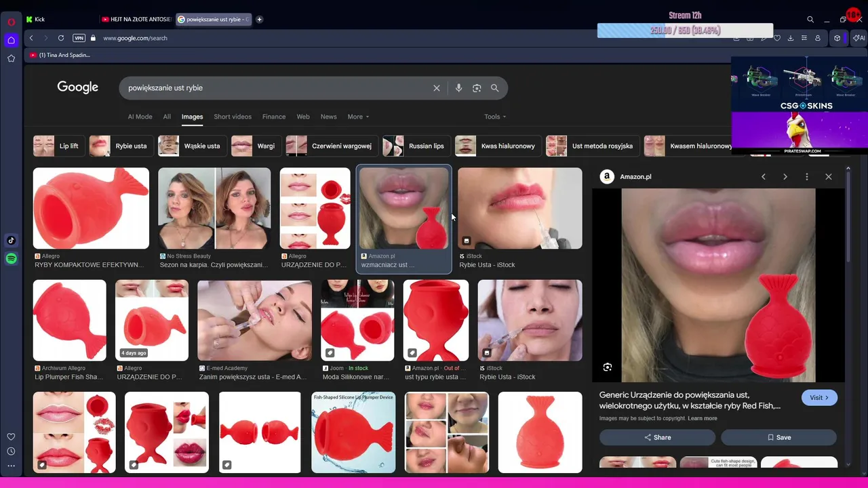The image size is (868, 488).
Task: Go back with browser back arrow
Action: [31, 38]
